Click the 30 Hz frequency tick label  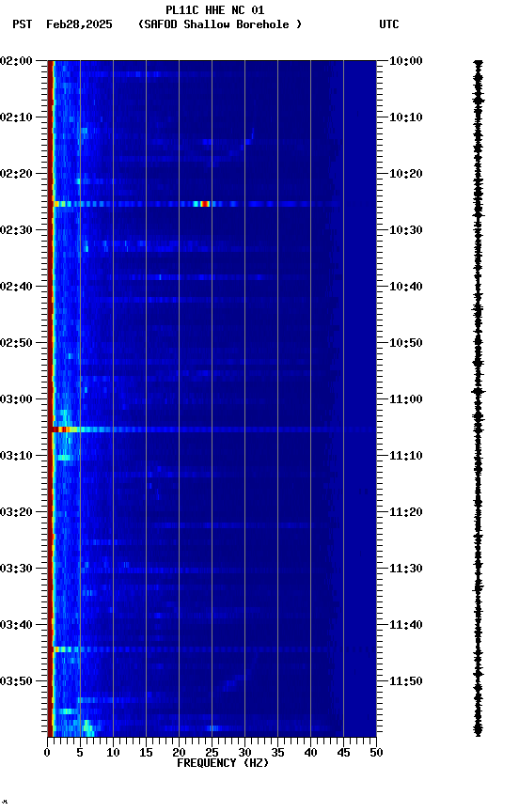244,753
